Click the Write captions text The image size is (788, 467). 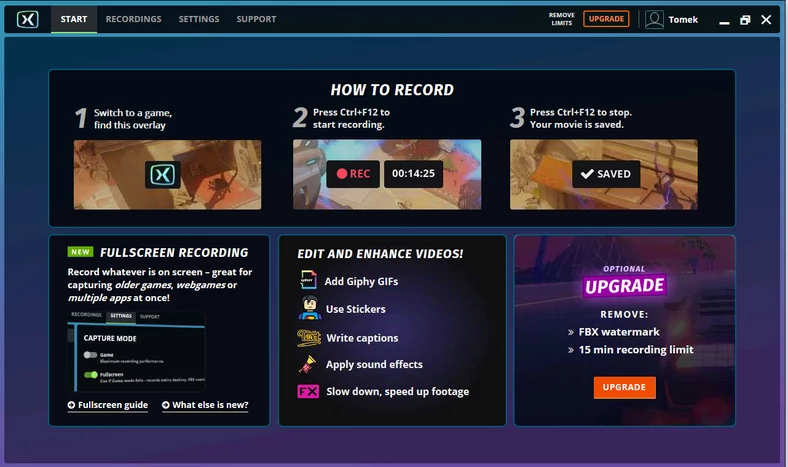point(362,338)
